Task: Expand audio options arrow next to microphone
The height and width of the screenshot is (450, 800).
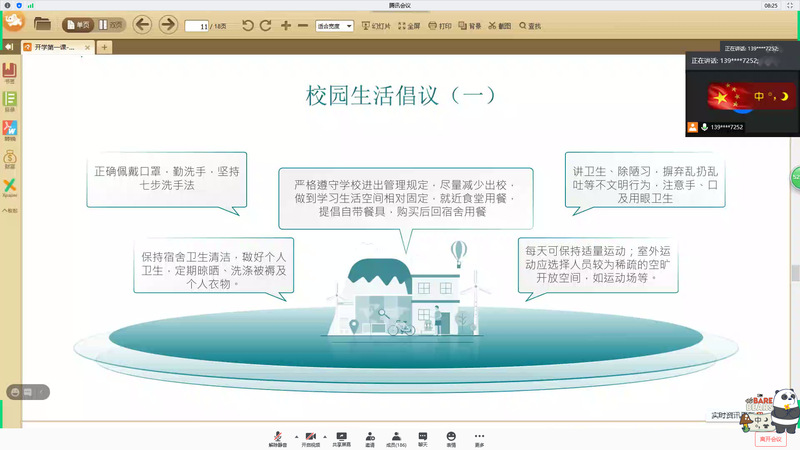Action: point(295,436)
